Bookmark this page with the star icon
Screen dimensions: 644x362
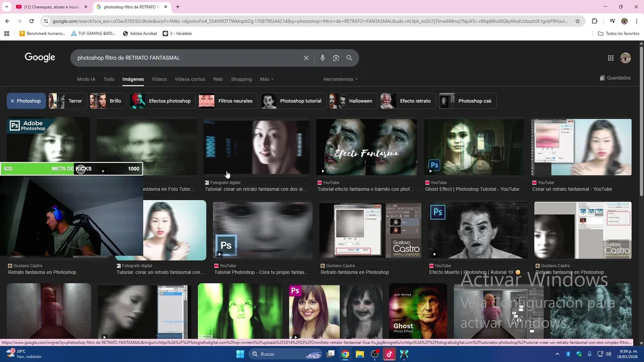[x=578, y=21]
